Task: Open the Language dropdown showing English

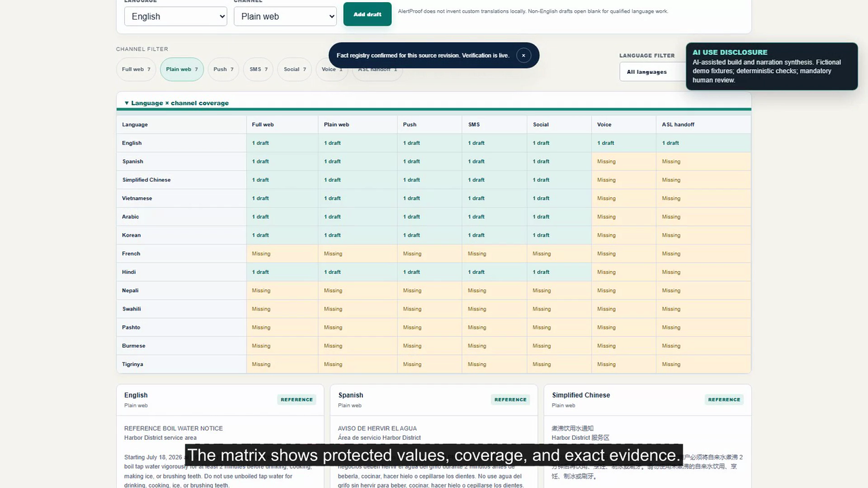Action: click(176, 16)
